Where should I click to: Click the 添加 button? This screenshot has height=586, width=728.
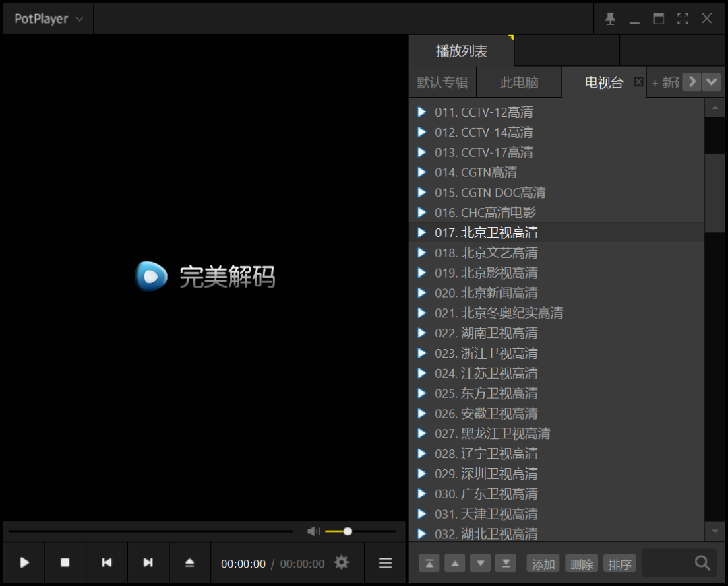pos(543,564)
